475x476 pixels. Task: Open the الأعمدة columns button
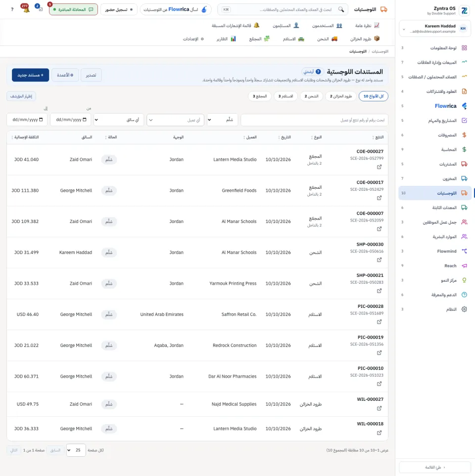pos(65,75)
